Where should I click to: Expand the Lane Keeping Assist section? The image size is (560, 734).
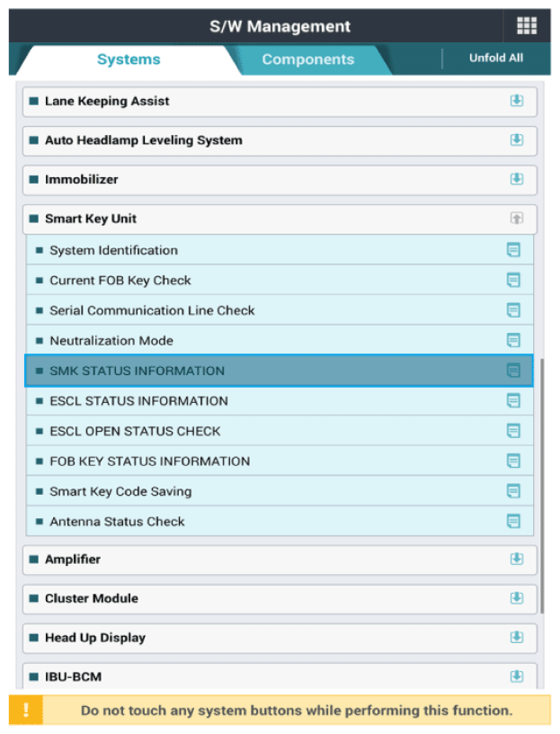click(517, 102)
